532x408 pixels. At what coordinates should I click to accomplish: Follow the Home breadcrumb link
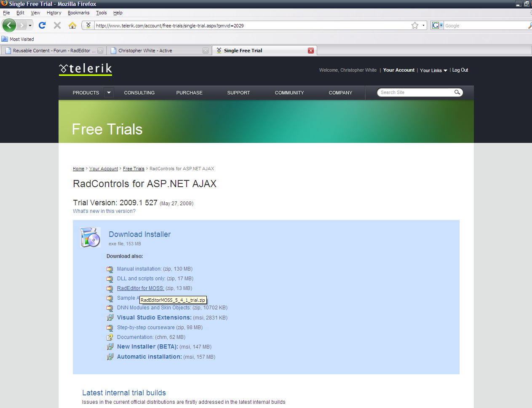point(78,169)
